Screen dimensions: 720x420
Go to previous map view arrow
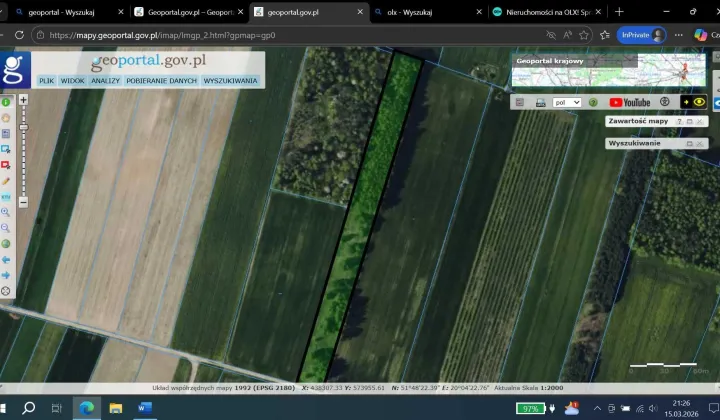coord(6,259)
